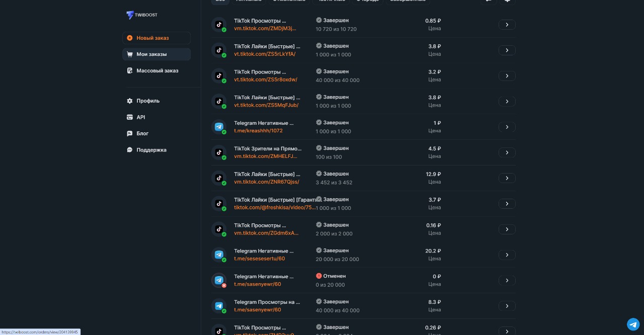This screenshot has width=644, height=335.
Task: Open details arrow for the 4.5 ₽ order
Action: click(x=507, y=152)
